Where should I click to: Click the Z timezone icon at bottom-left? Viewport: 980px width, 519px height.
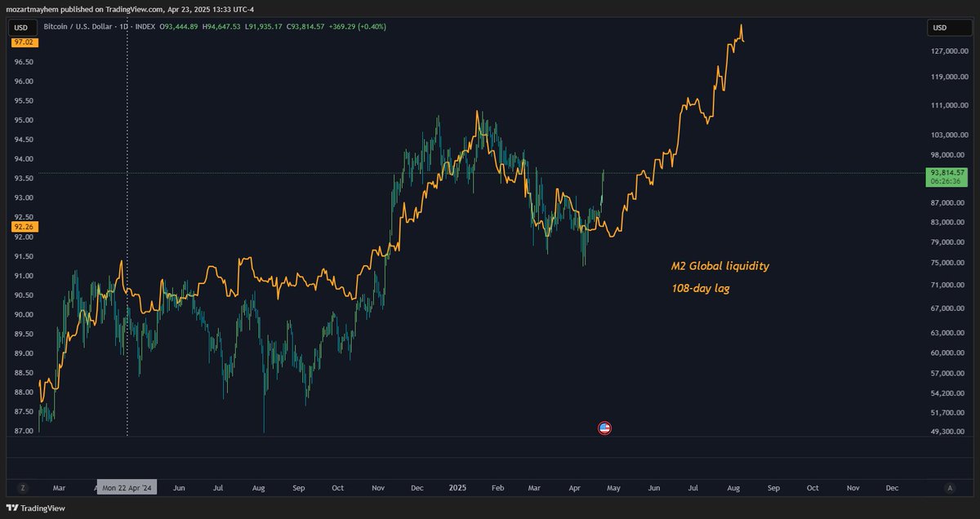pyautogui.click(x=23, y=488)
